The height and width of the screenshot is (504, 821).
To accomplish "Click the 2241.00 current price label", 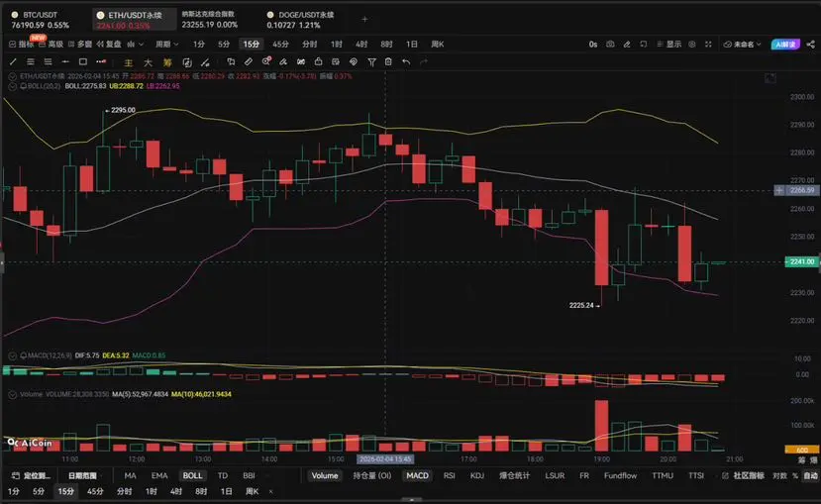I will (x=801, y=261).
